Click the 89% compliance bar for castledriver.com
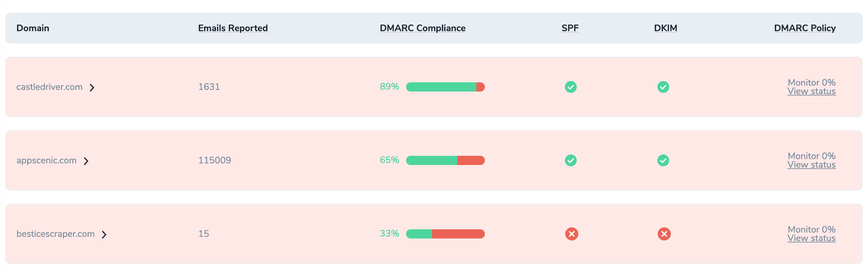This screenshot has height=269, width=868. pos(445,87)
